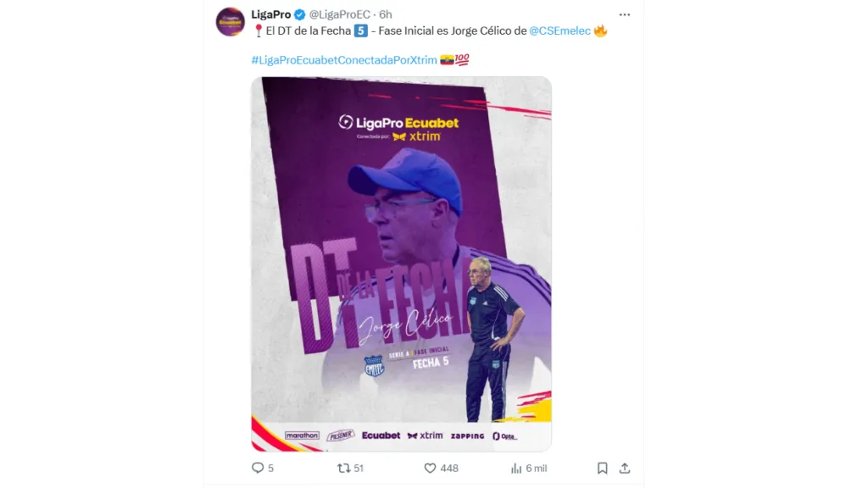The image size is (868, 488).
Task: Reply using the comment bubble icon
Action: (258, 468)
